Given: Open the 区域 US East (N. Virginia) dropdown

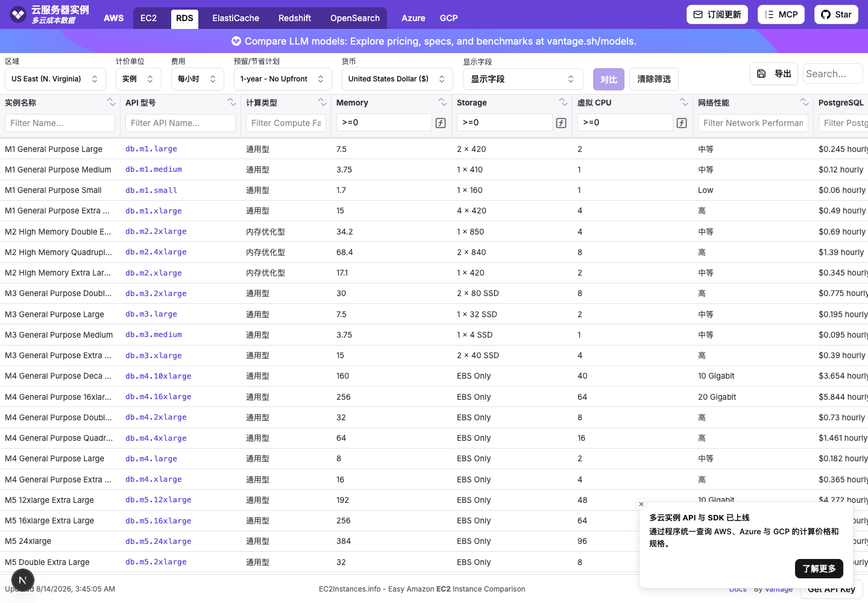Looking at the screenshot, I should (x=55, y=79).
